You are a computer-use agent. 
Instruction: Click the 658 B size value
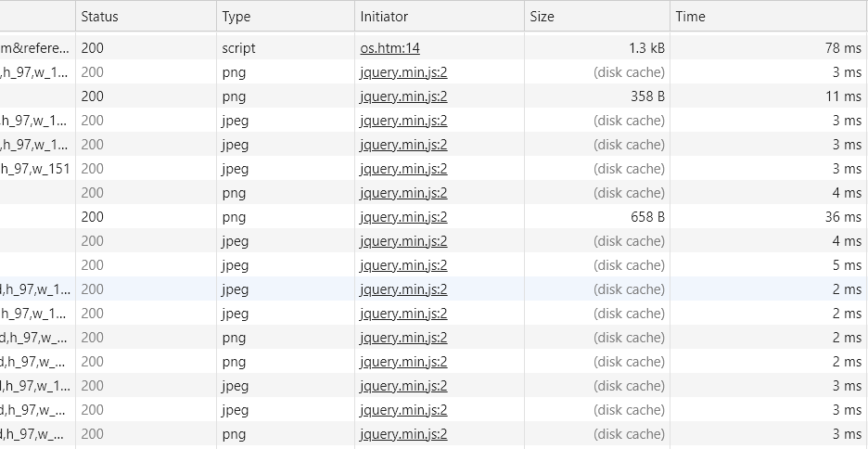tap(647, 217)
